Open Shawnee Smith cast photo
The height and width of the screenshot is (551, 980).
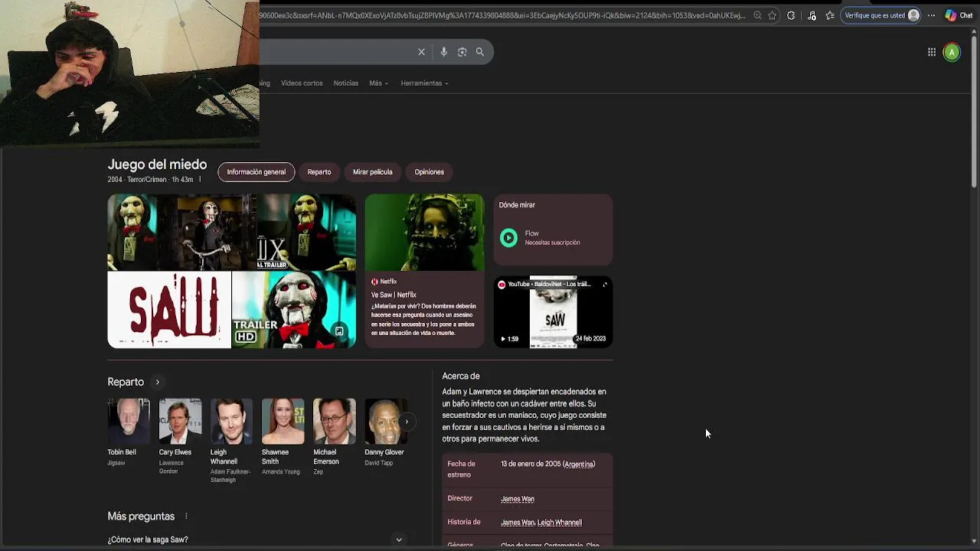point(283,421)
